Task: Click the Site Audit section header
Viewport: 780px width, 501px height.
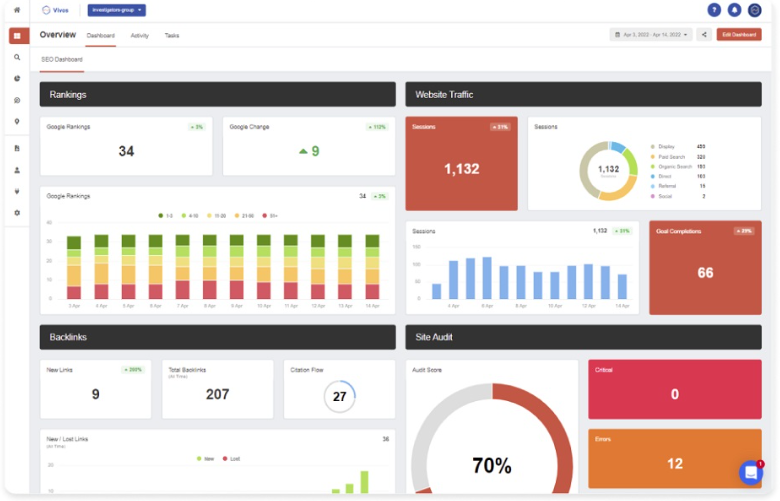Action: (583, 337)
